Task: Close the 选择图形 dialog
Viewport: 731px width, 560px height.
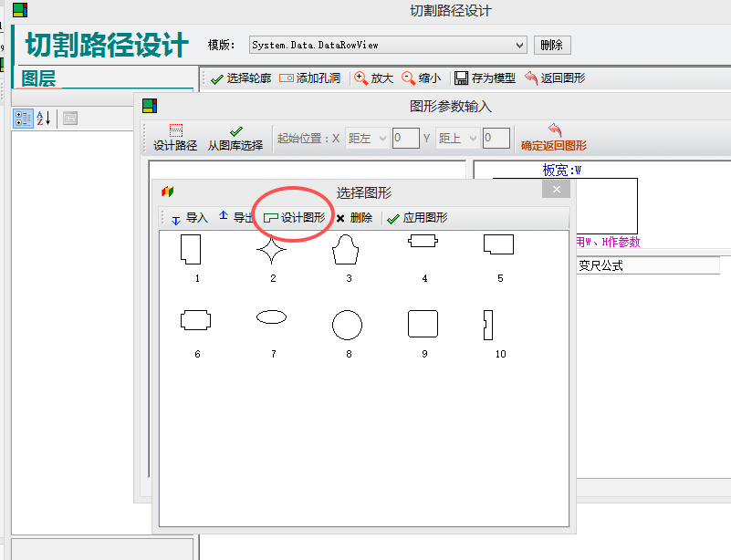Action: pos(556,189)
